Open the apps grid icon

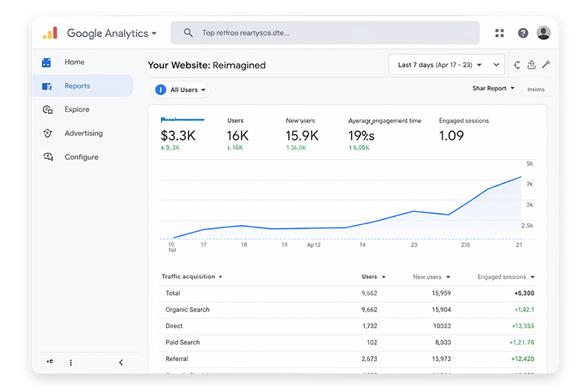(x=500, y=33)
